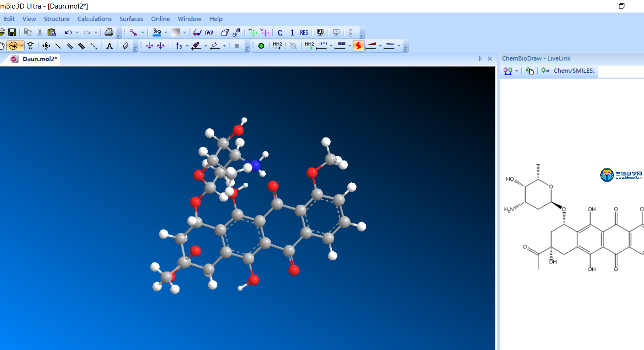Select the text building tool A
The image size is (644, 350).
pos(110,46)
